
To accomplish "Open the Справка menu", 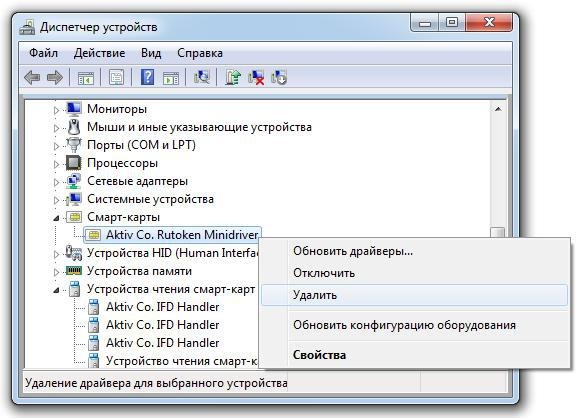I will point(200,53).
